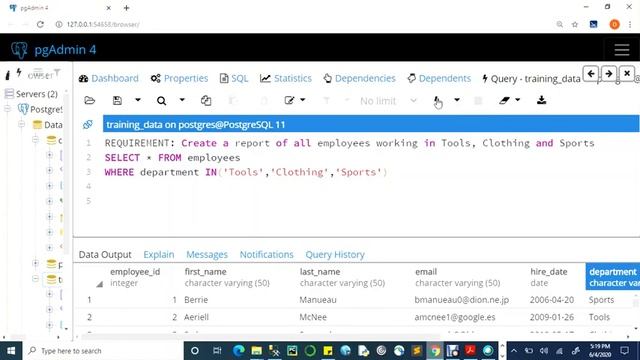
Task: Click the tab scroll right arrow button
Action: [609, 74]
